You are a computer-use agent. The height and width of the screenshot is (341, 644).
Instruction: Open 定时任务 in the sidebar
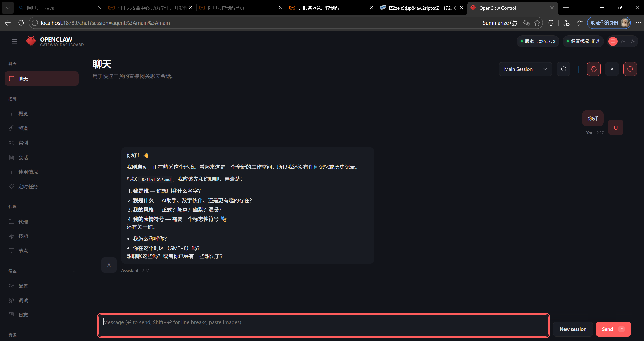pyautogui.click(x=28, y=186)
